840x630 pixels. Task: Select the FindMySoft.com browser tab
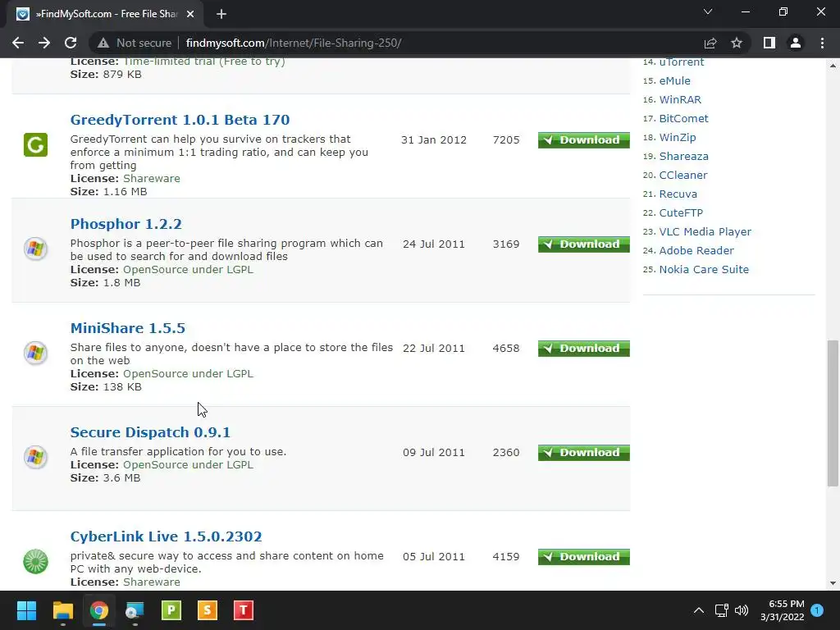click(104, 15)
